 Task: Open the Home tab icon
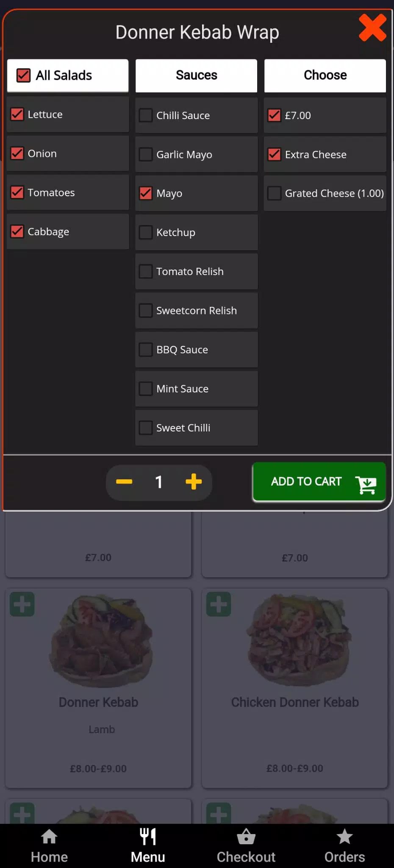click(x=49, y=837)
